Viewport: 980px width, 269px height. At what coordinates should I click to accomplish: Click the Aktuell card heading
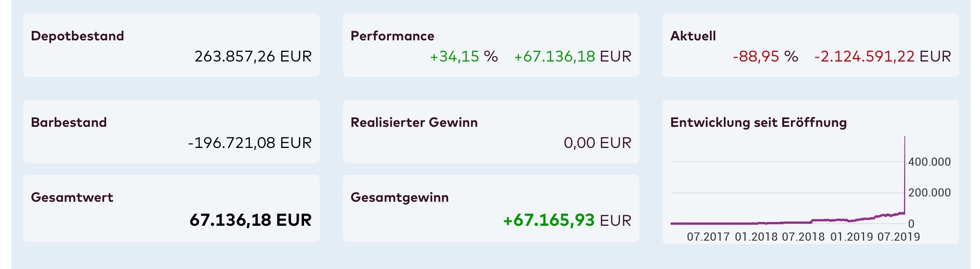(x=693, y=36)
